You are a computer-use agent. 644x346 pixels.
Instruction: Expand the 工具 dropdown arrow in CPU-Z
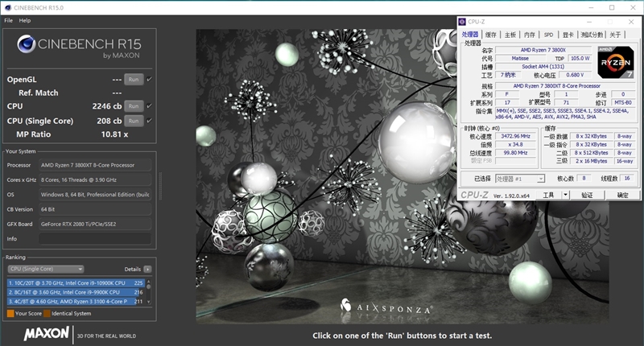[x=566, y=195]
